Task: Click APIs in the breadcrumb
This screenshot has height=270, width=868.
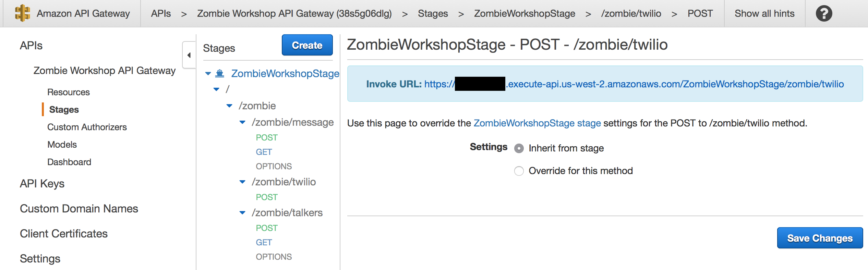Action: coord(161,14)
